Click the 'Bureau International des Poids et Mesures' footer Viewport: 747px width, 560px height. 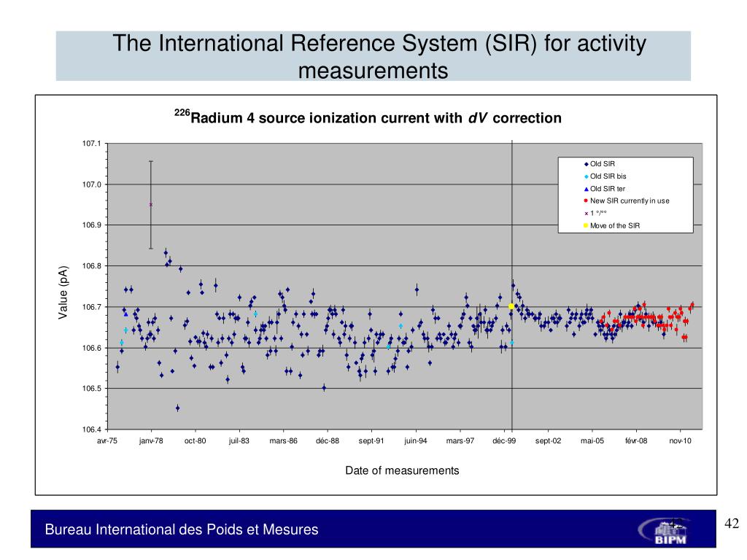click(x=182, y=529)
